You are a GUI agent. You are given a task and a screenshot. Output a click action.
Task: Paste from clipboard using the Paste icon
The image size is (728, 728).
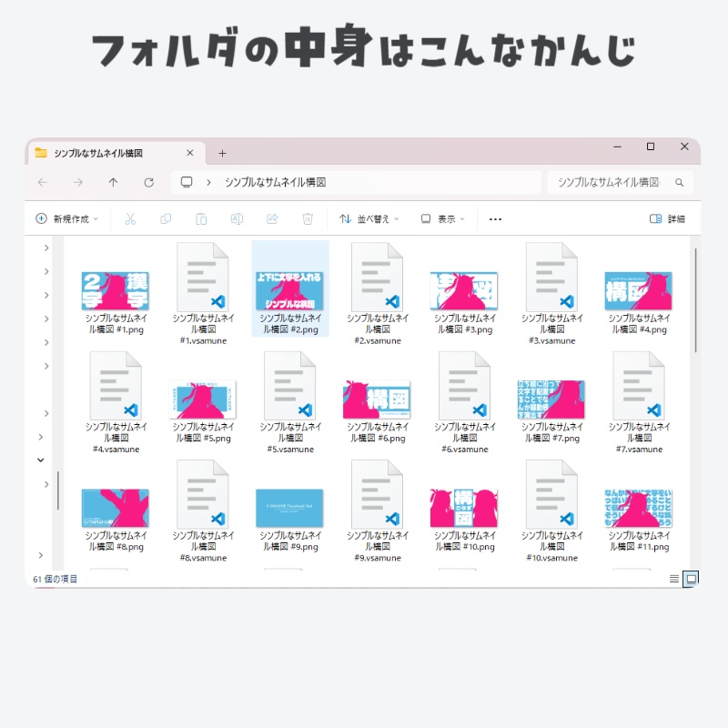coord(201,218)
